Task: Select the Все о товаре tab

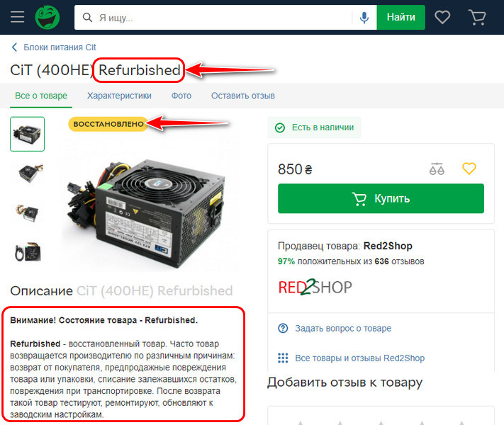Action: (41, 96)
